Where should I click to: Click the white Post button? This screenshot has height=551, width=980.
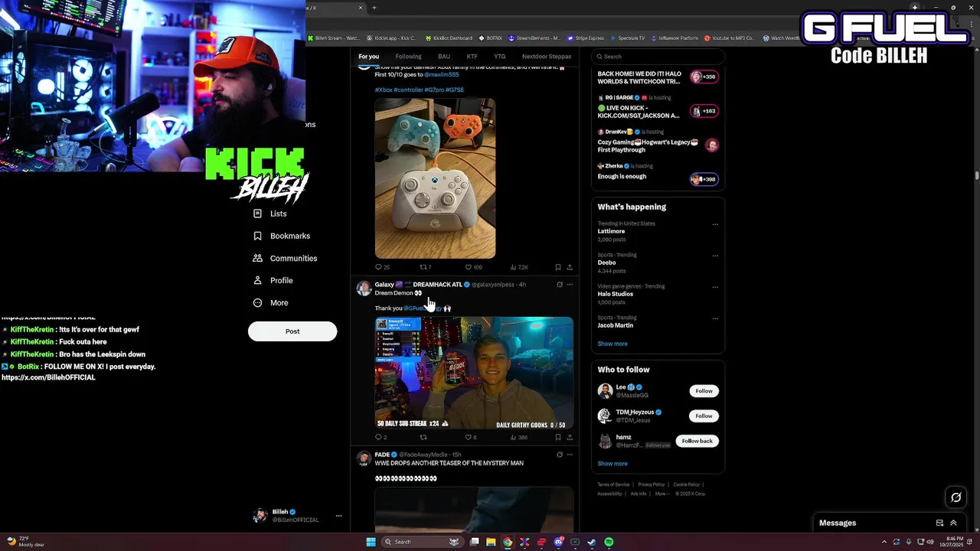click(x=292, y=331)
